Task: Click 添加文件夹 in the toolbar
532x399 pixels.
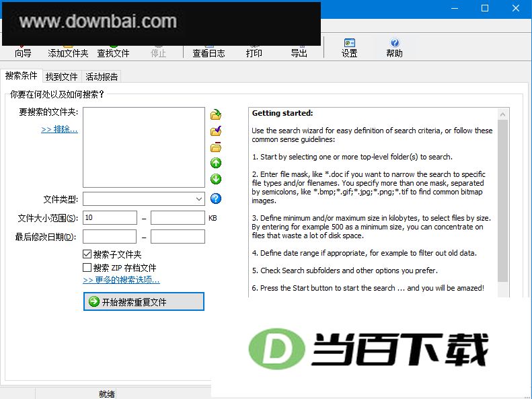Action: (68, 53)
